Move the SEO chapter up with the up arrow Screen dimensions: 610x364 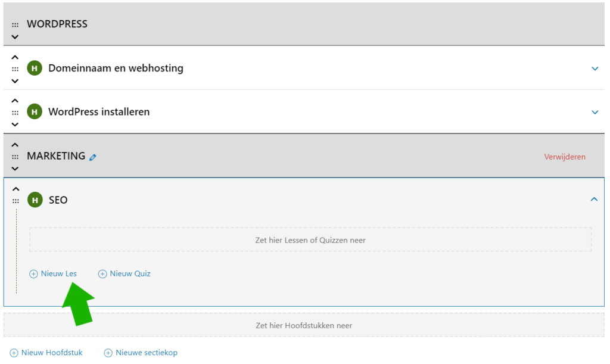pyautogui.click(x=16, y=189)
